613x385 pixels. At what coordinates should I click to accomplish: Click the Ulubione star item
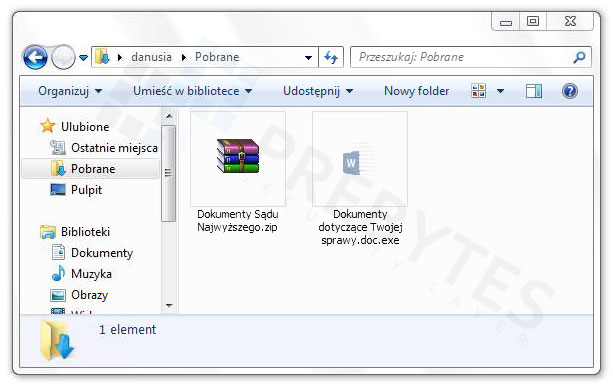75,126
